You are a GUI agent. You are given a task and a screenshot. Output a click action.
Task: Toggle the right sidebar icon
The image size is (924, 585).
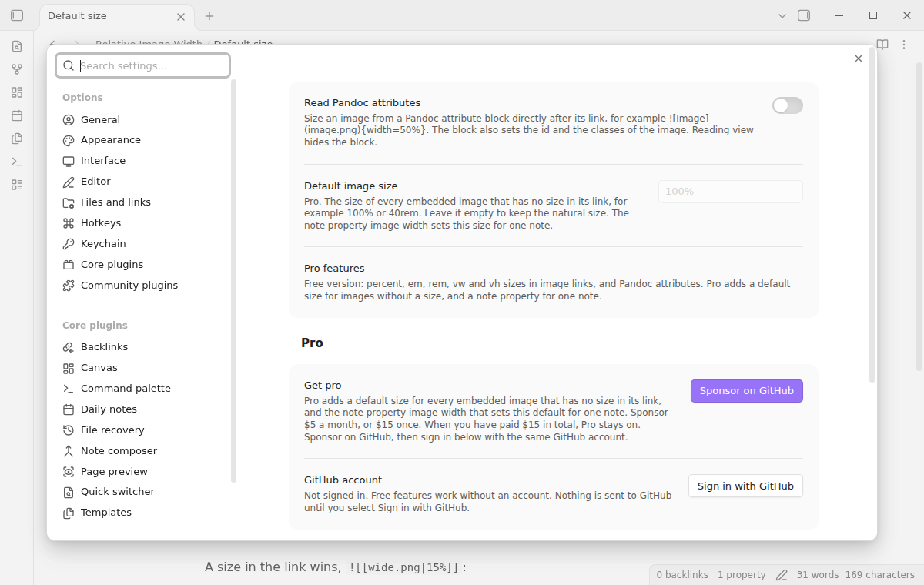click(x=804, y=15)
